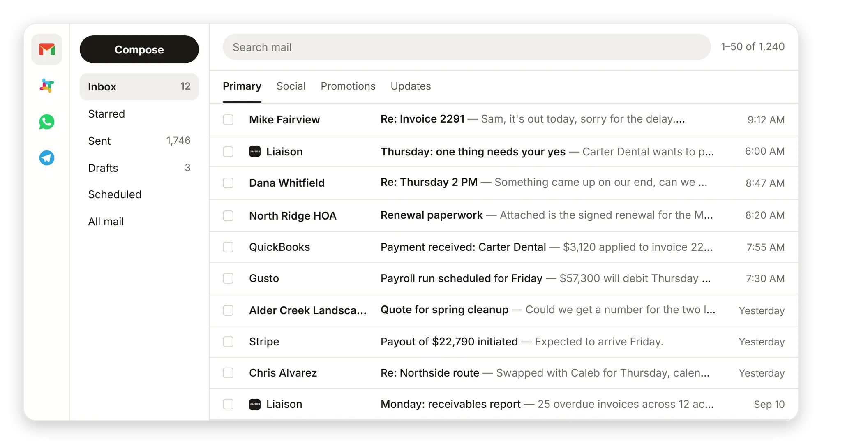Open Payout of $22,790 initiated email
Image resolution: width=868 pixels, height=444 pixels.
503,342
